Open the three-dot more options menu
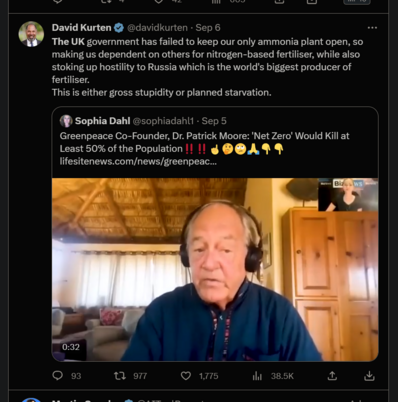 372,28
